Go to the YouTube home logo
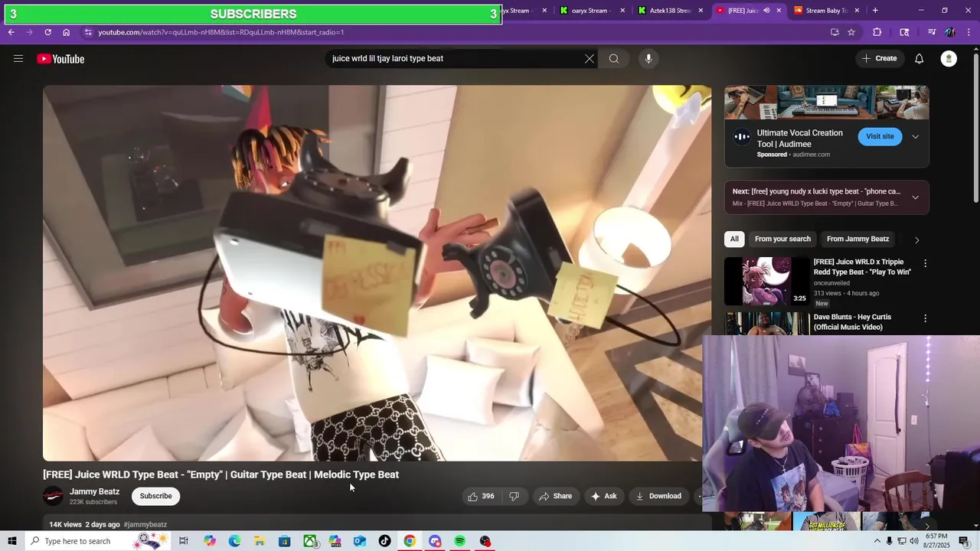Viewport: 980px width, 551px height. click(x=60, y=59)
